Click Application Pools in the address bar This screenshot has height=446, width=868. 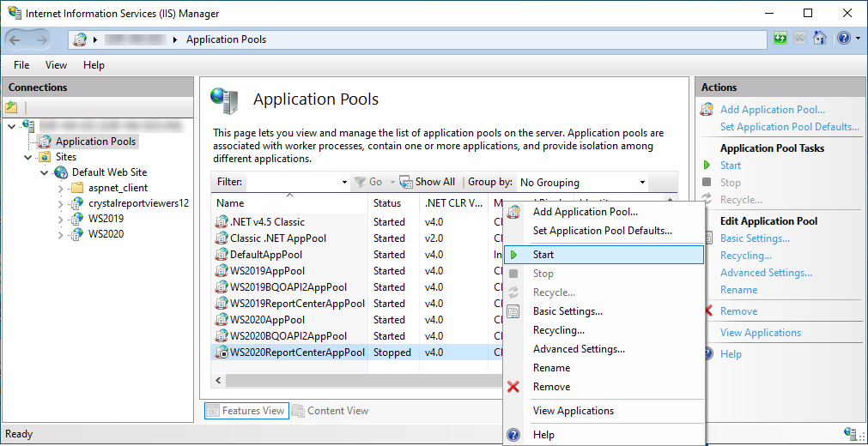(226, 39)
